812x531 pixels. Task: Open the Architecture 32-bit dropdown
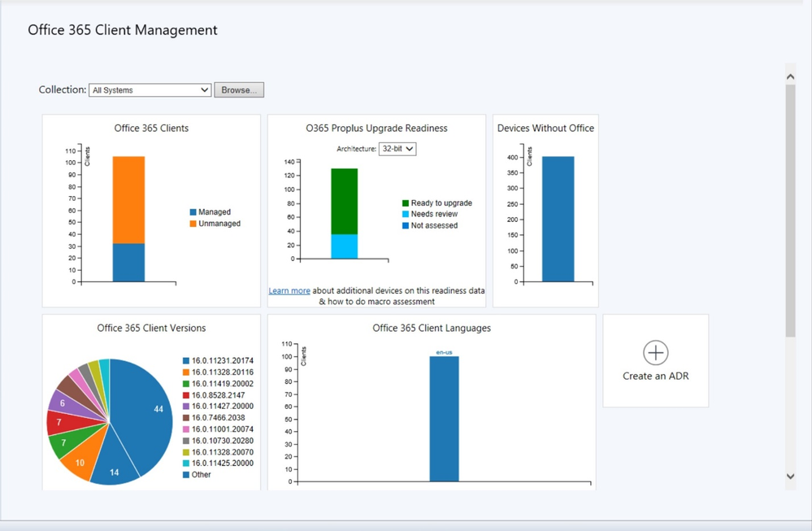click(397, 149)
